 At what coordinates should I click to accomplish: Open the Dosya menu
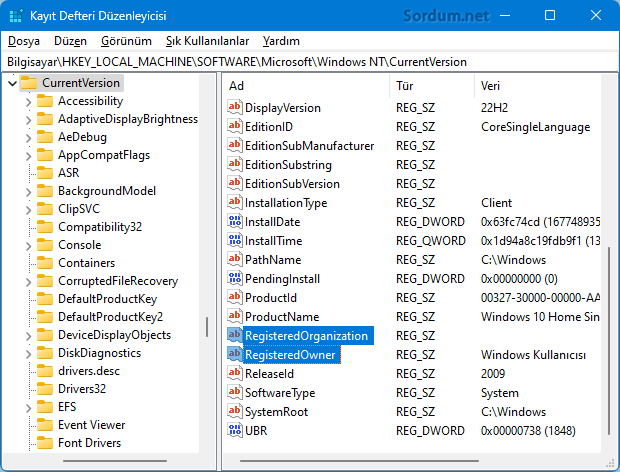[x=24, y=41]
